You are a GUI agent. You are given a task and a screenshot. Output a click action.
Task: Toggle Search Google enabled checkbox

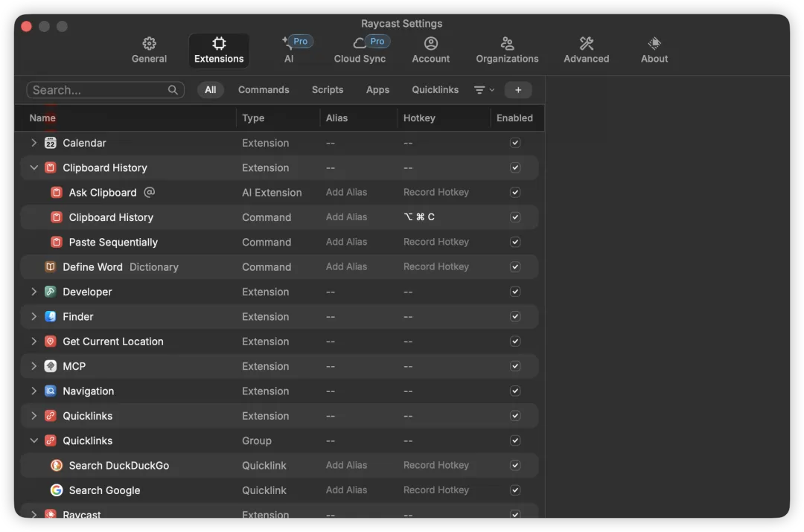pos(515,490)
